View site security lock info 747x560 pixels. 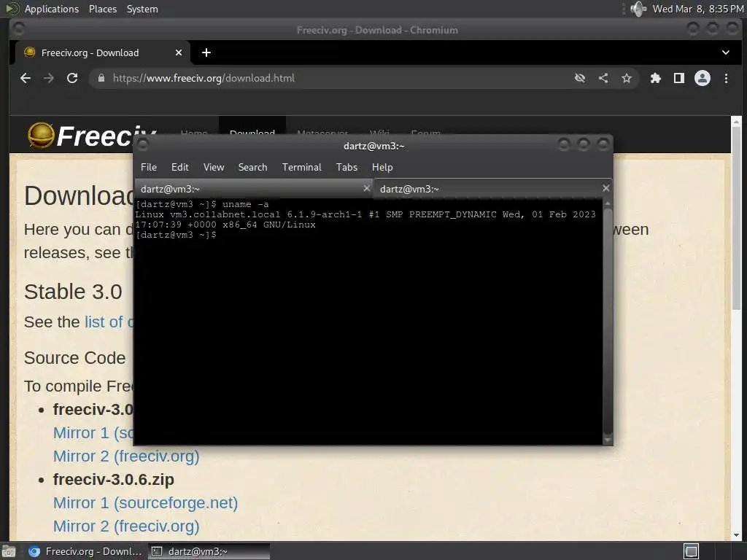pyautogui.click(x=101, y=78)
